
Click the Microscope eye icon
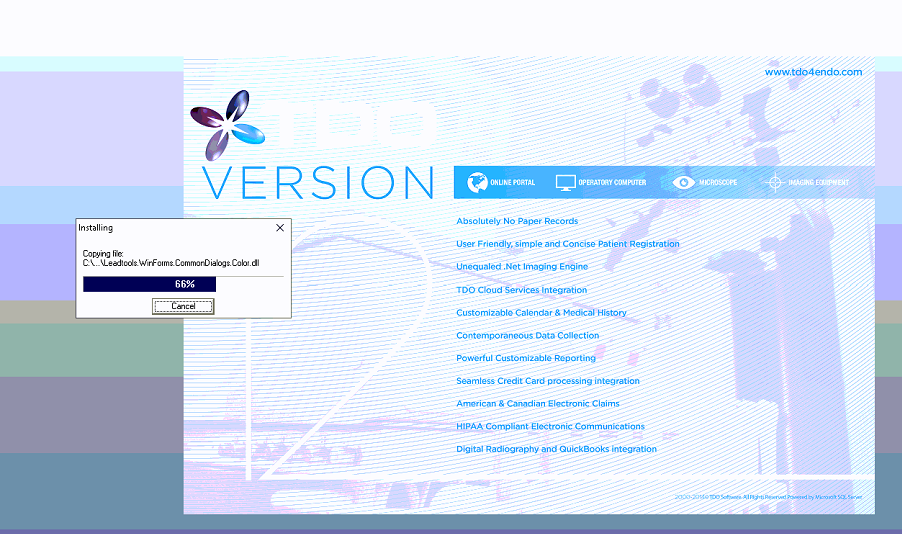pos(683,182)
